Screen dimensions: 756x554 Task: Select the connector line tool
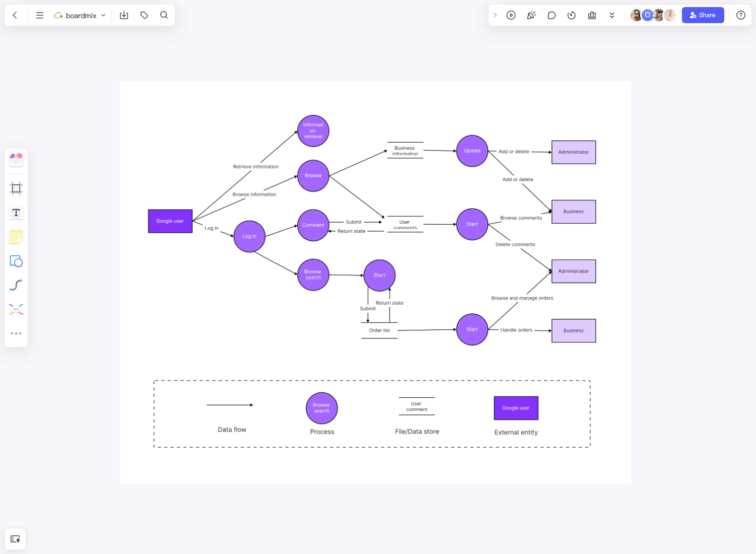[16, 285]
